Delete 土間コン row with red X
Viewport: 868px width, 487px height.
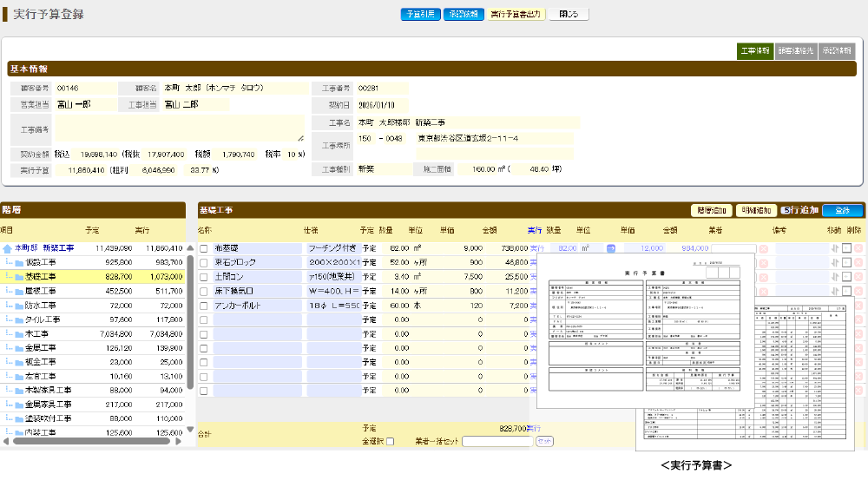(858, 277)
